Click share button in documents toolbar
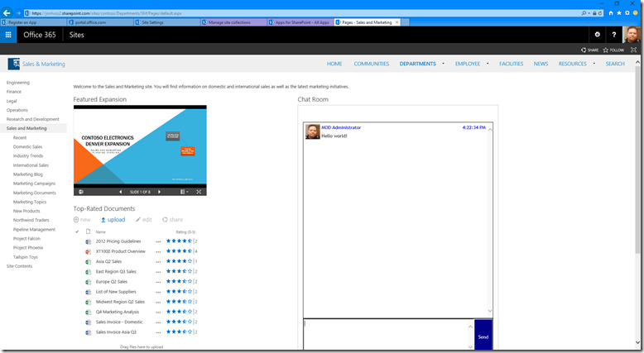This screenshot has height=353, width=644. [172, 220]
